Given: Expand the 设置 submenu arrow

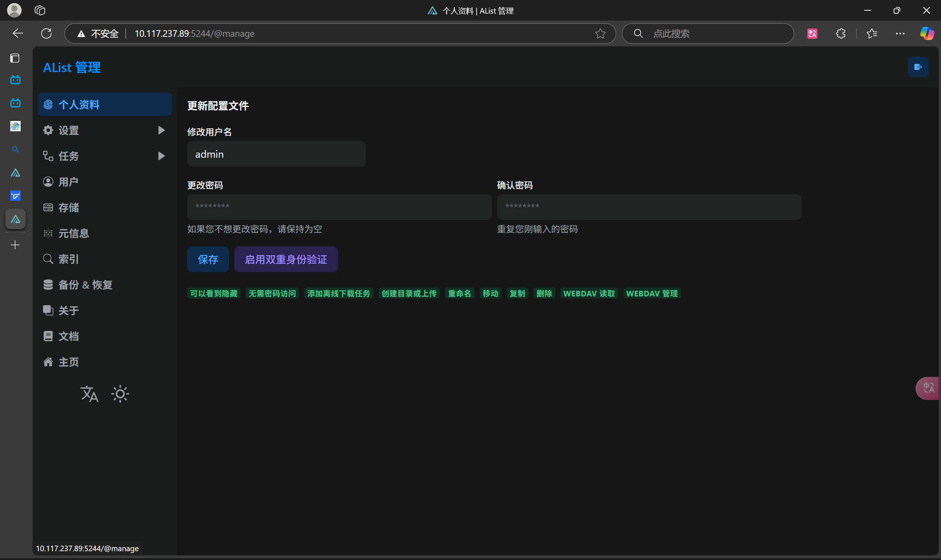Looking at the screenshot, I should click(161, 130).
